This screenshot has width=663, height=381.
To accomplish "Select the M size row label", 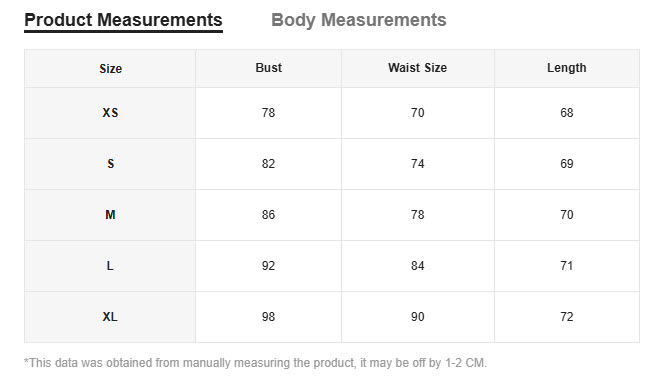I will (x=110, y=215).
